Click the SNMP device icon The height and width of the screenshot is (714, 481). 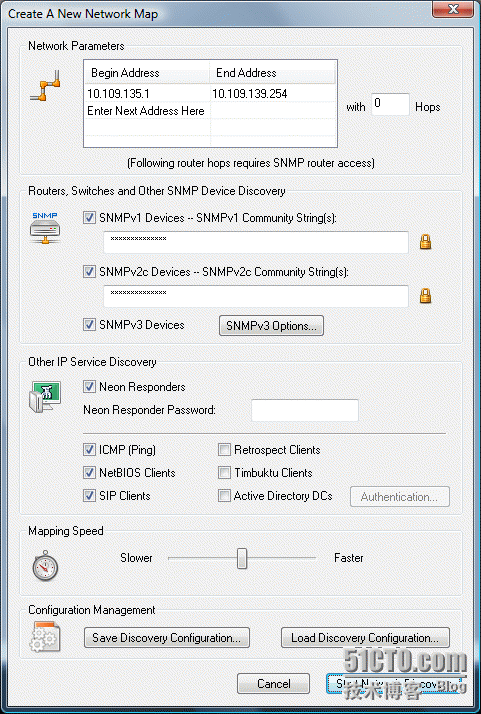[45, 228]
